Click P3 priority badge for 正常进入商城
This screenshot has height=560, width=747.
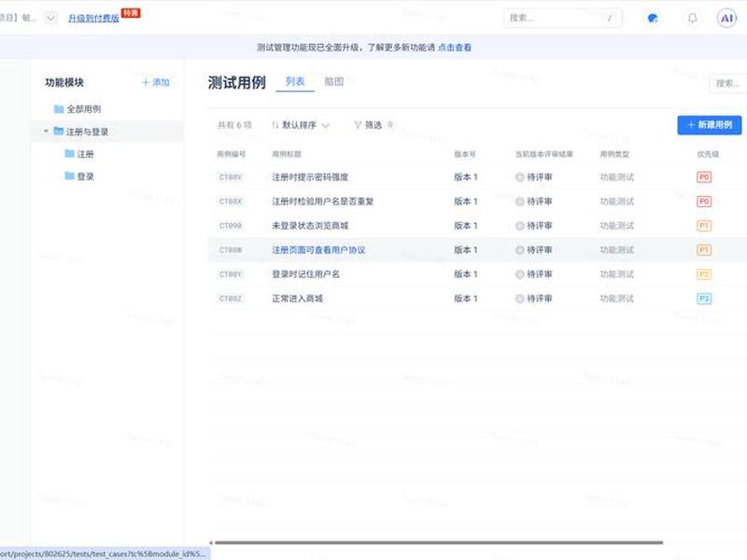click(x=704, y=299)
